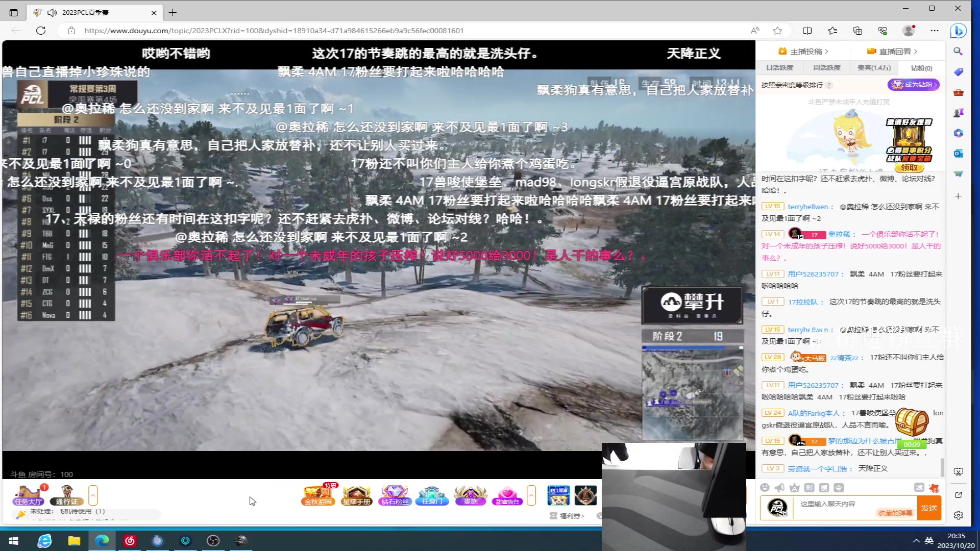Switch to the 周活跃度 tab
Viewport: 980px width, 551px height.
pos(826,68)
